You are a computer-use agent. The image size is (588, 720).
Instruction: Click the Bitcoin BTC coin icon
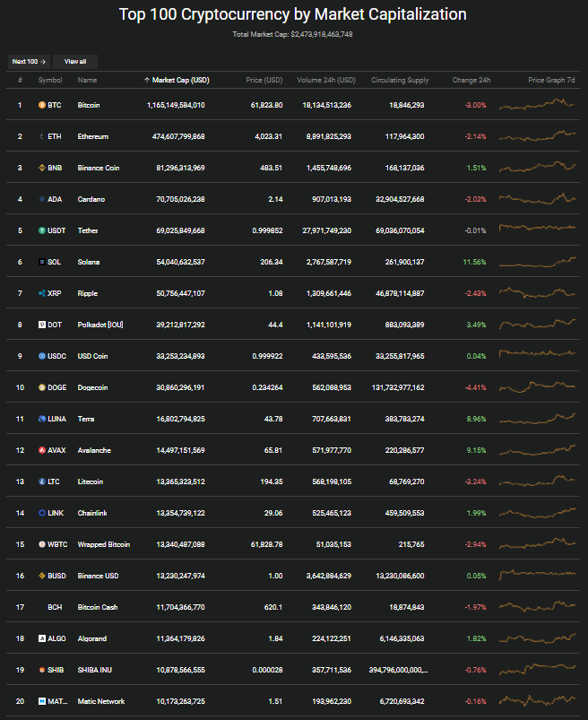point(42,105)
